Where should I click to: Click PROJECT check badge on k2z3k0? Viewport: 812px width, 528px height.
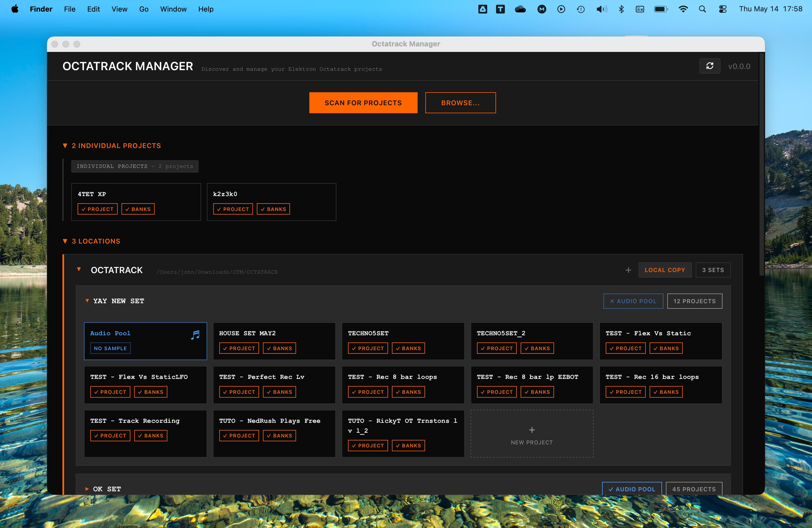pyautogui.click(x=233, y=209)
